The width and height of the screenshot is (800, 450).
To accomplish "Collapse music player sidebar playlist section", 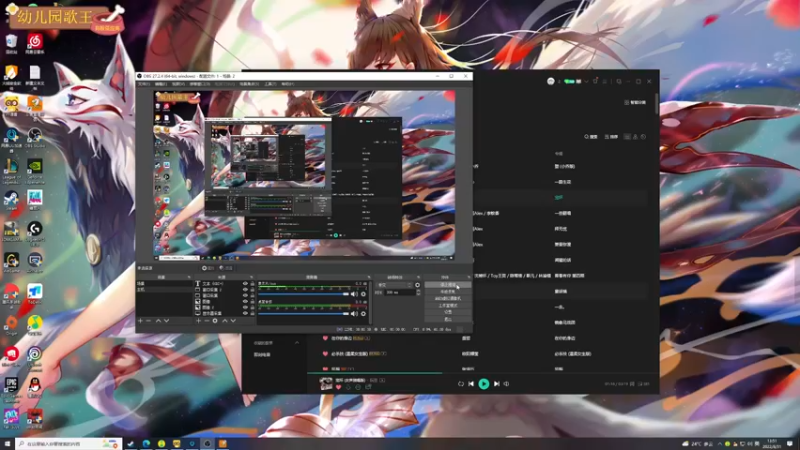I will (x=297, y=343).
